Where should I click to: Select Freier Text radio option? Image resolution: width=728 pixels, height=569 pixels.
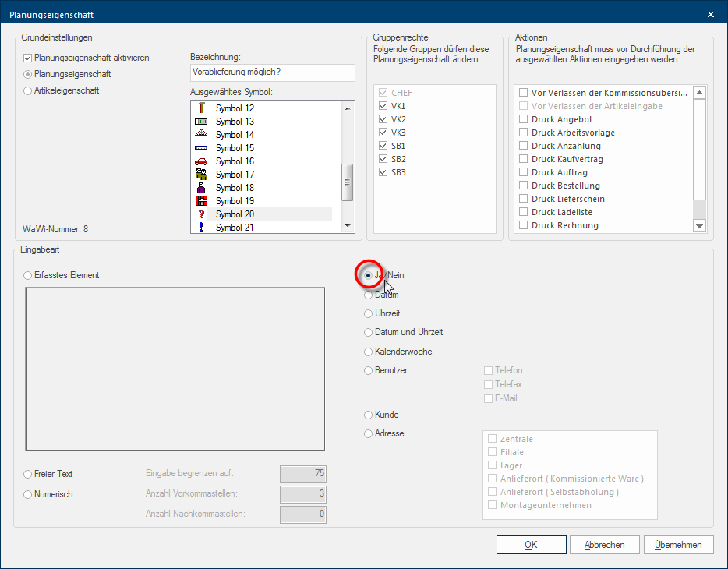29,474
